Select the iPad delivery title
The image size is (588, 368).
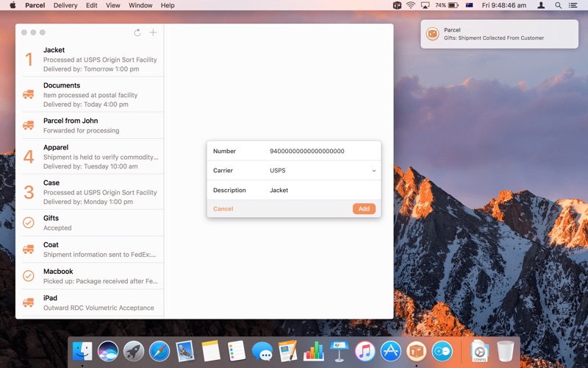click(50, 298)
